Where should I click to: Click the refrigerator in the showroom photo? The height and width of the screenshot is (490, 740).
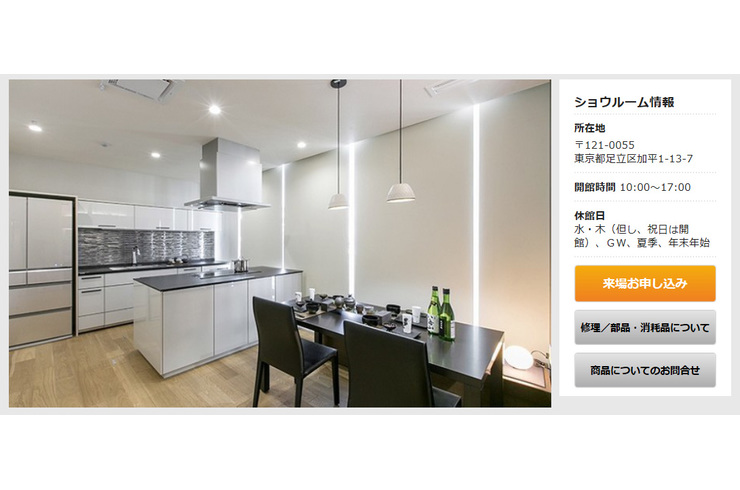click(x=42, y=269)
